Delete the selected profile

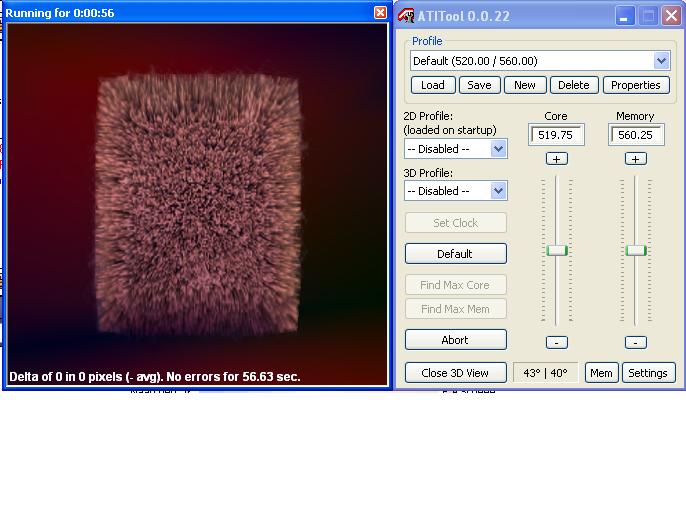pyautogui.click(x=573, y=85)
